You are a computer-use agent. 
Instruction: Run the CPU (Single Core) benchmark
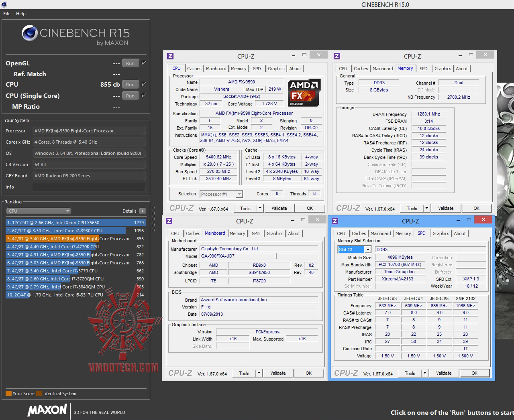click(131, 95)
